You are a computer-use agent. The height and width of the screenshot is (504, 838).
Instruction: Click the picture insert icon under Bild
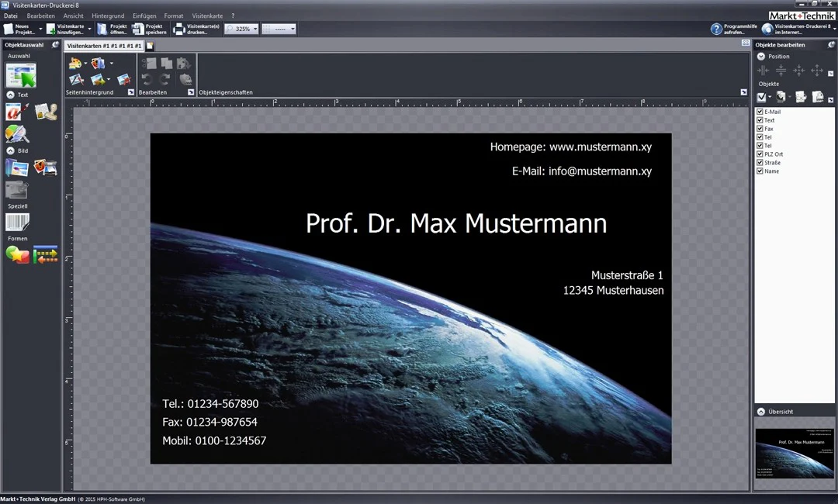coord(17,167)
